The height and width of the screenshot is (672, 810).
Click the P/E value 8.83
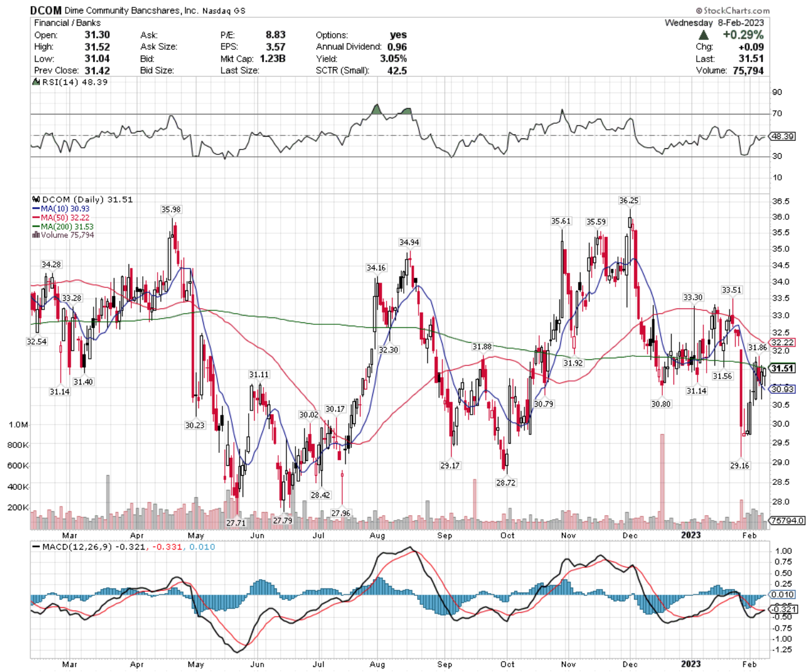pos(275,35)
